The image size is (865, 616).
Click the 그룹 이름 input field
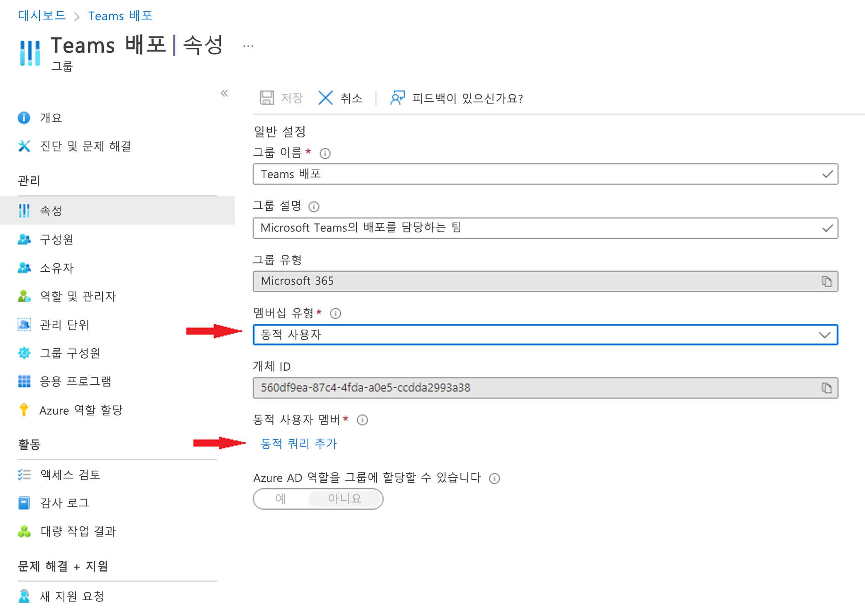(545, 174)
